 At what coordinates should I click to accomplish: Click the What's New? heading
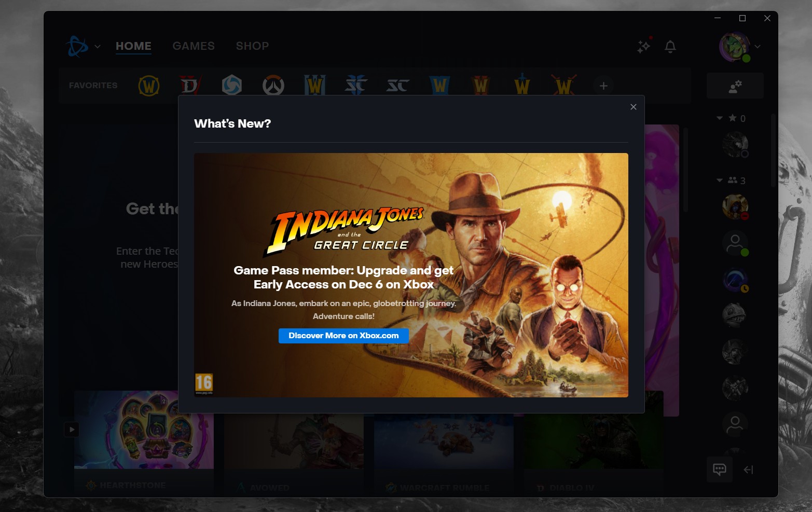[x=232, y=123]
